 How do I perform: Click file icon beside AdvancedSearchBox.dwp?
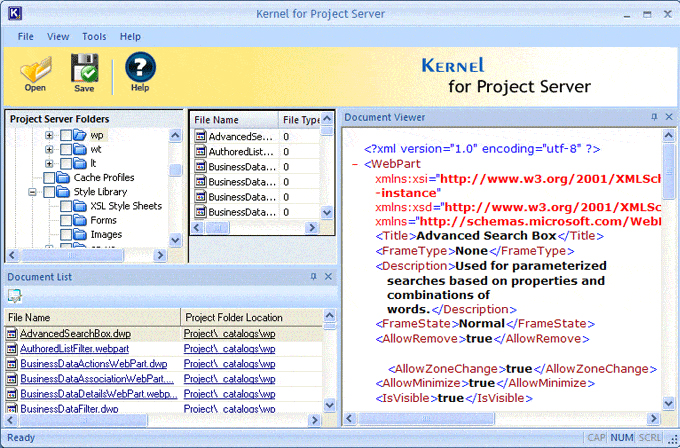(12, 334)
